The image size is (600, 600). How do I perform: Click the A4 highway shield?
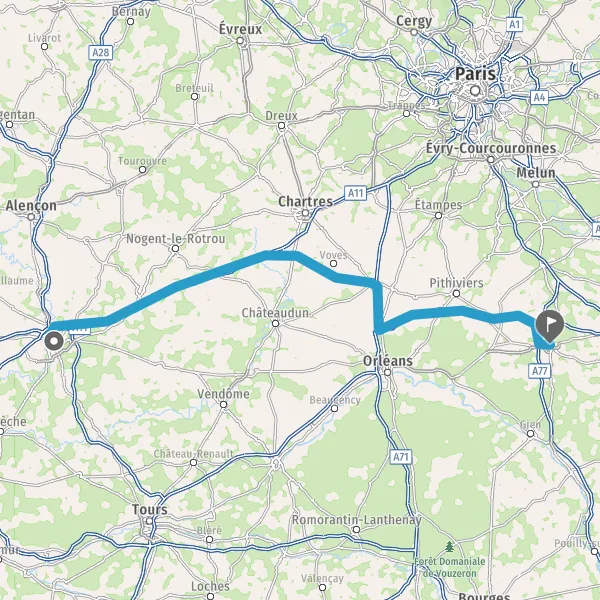(x=539, y=98)
